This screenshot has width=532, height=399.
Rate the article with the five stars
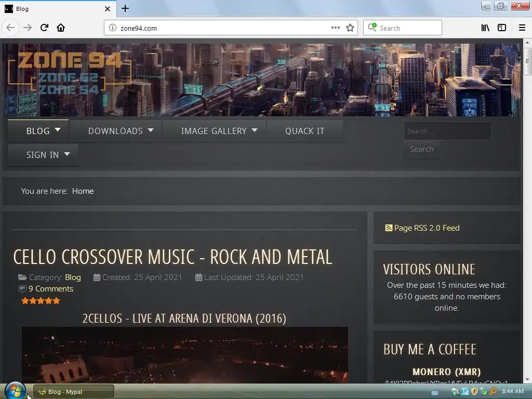pyautogui.click(x=41, y=301)
